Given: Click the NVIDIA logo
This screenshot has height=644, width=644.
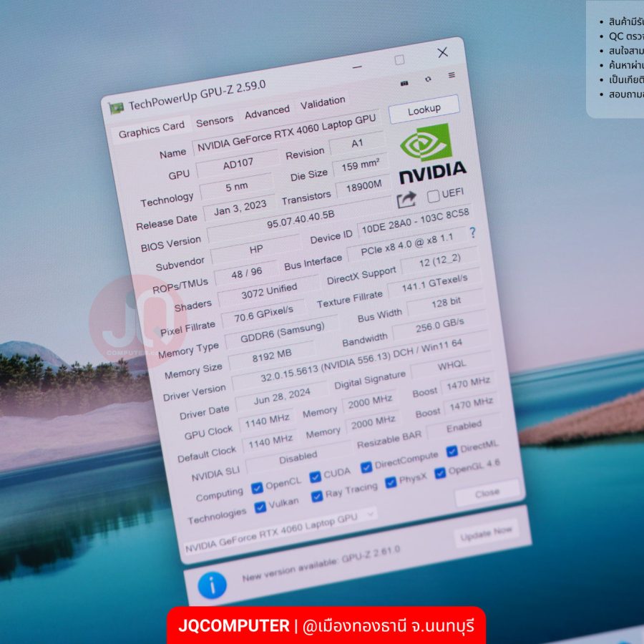Looking at the screenshot, I should [x=431, y=155].
